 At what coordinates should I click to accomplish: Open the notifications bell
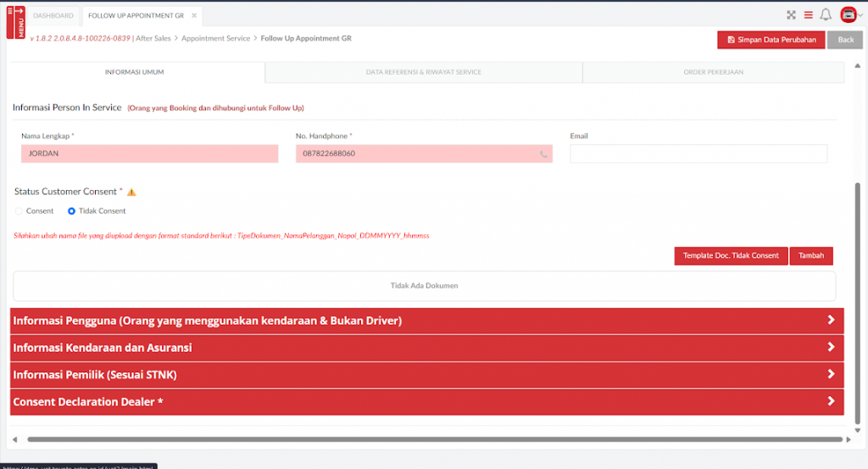click(x=825, y=15)
